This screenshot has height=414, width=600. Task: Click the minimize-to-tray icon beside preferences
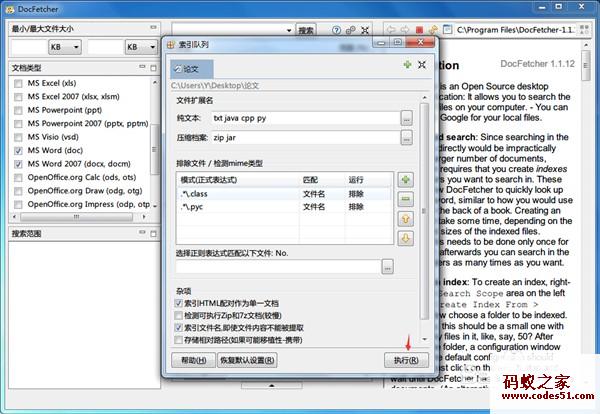click(x=365, y=30)
